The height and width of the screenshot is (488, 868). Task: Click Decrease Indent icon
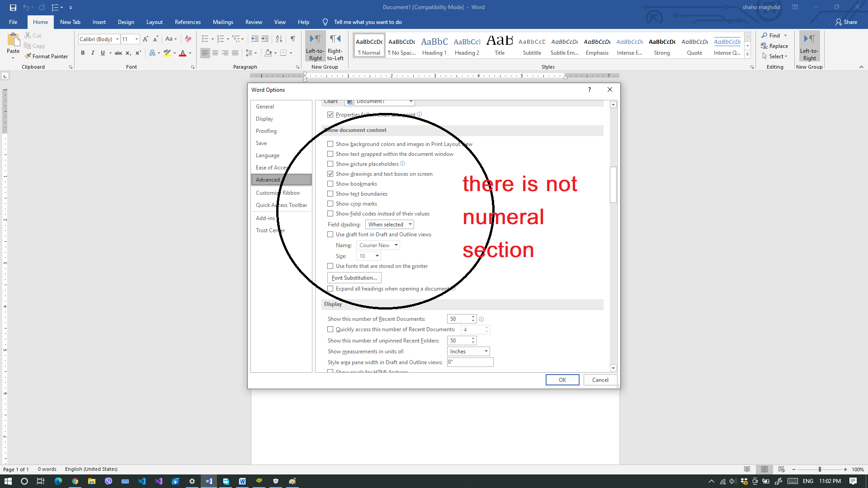point(255,39)
